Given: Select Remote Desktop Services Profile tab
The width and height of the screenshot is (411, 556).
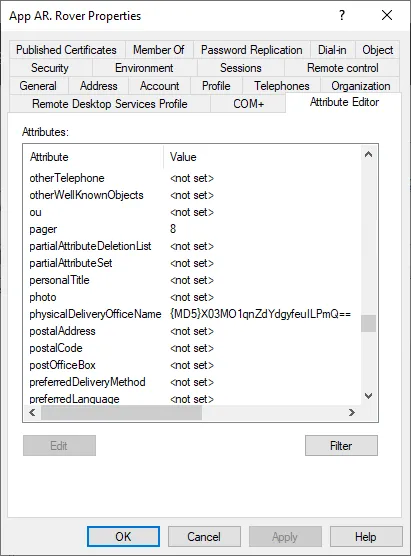Looking at the screenshot, I should click(x=110, y=104).
